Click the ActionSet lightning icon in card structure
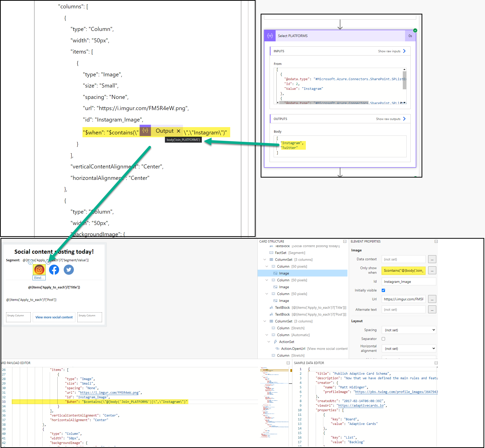 point(276,342)
